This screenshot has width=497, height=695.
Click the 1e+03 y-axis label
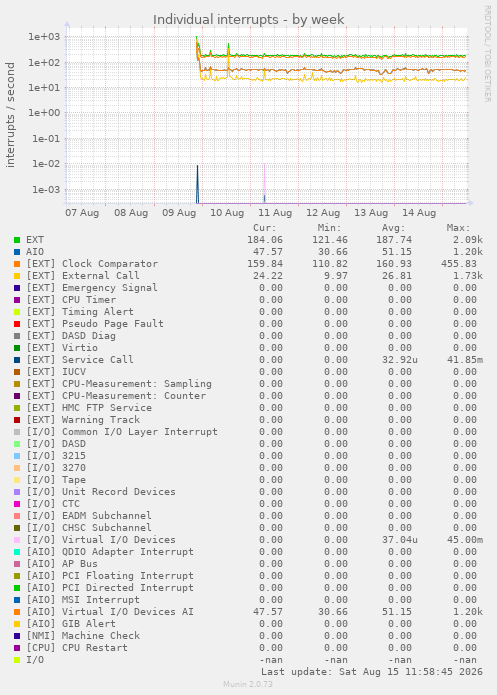tap(44, 37)
